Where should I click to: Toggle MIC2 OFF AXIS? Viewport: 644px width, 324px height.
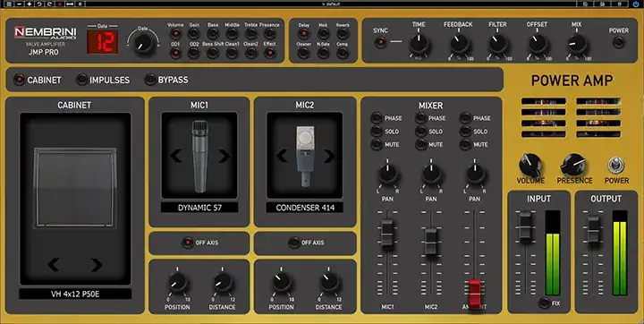[294, 243]
